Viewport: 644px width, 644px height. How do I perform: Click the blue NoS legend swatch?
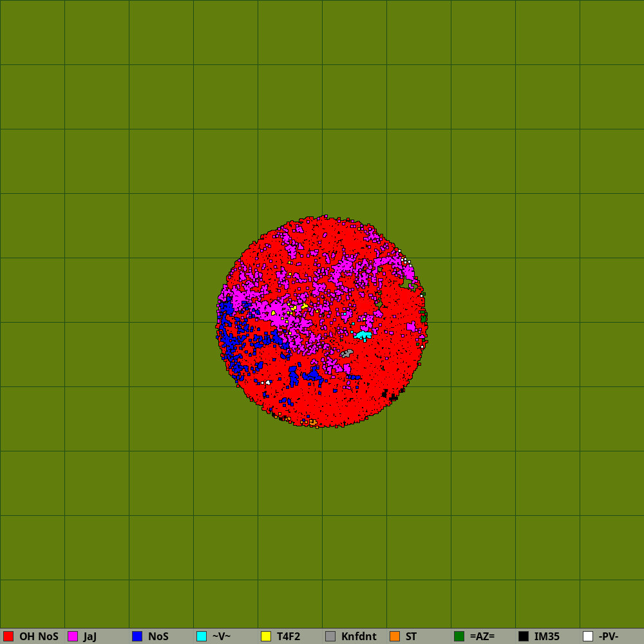coord(137,636)
